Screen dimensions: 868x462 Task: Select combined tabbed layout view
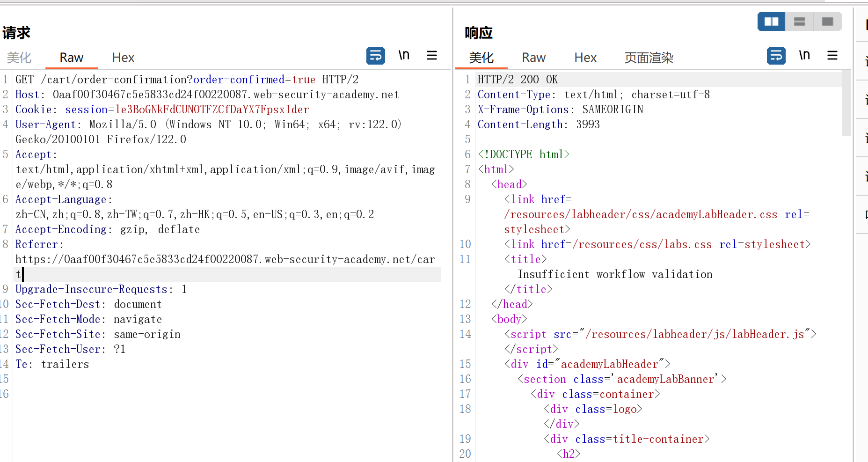pos(828,22)
